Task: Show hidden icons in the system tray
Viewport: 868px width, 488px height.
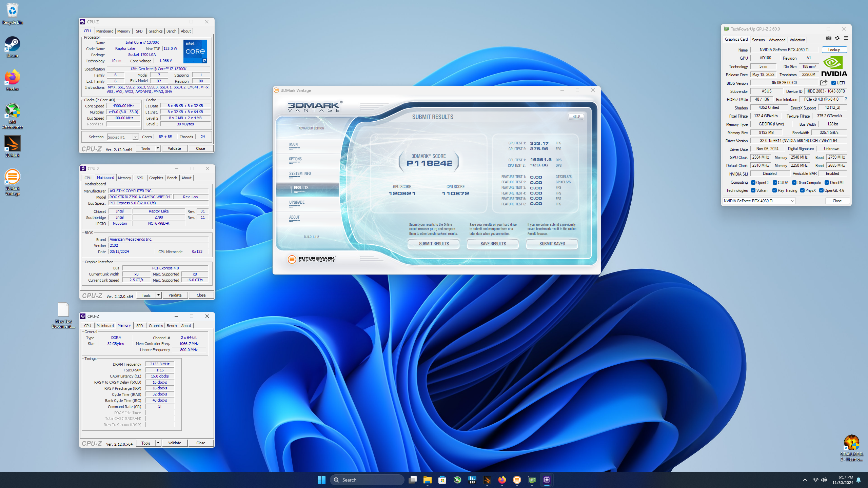Action: pos(805,480)
